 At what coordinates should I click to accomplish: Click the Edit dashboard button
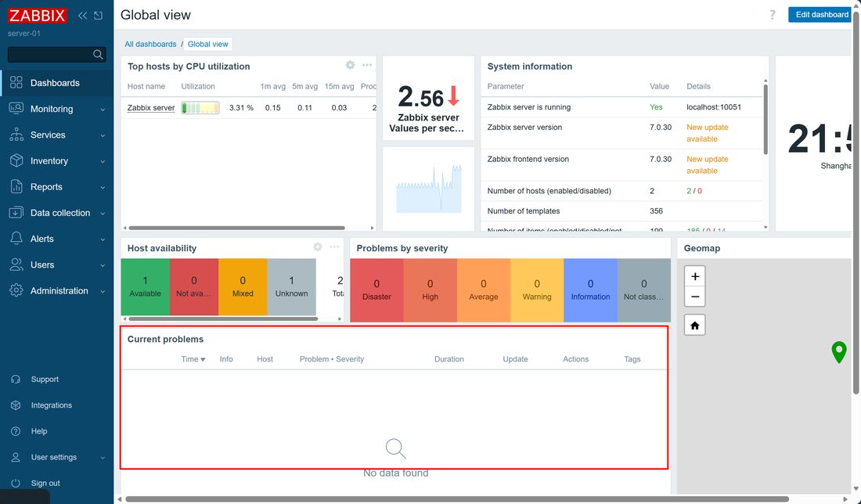(x=821, y=15)
